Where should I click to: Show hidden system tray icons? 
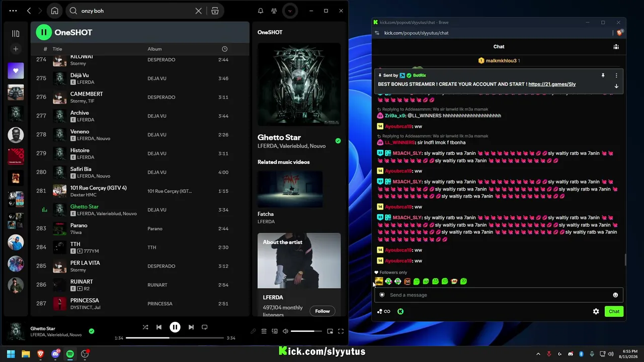click(538, 354)
